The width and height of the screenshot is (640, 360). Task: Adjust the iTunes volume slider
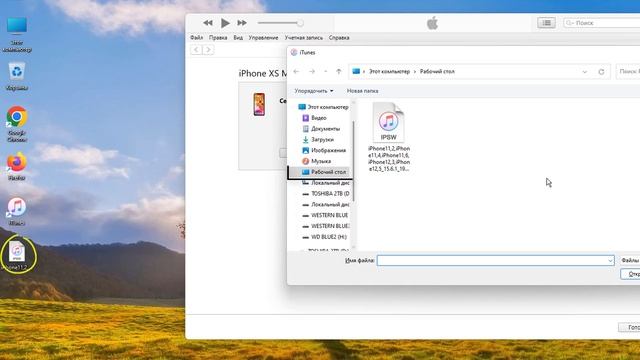[x=281, y=23]
